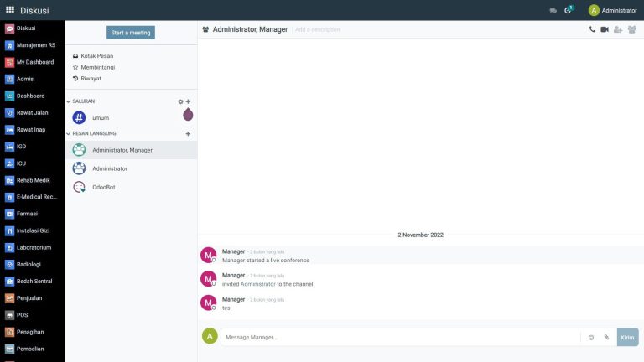The height and width of the screenshot is (362, 644).
Task: Click Manager avatar on 'tes' message
Action: (208, 303)
